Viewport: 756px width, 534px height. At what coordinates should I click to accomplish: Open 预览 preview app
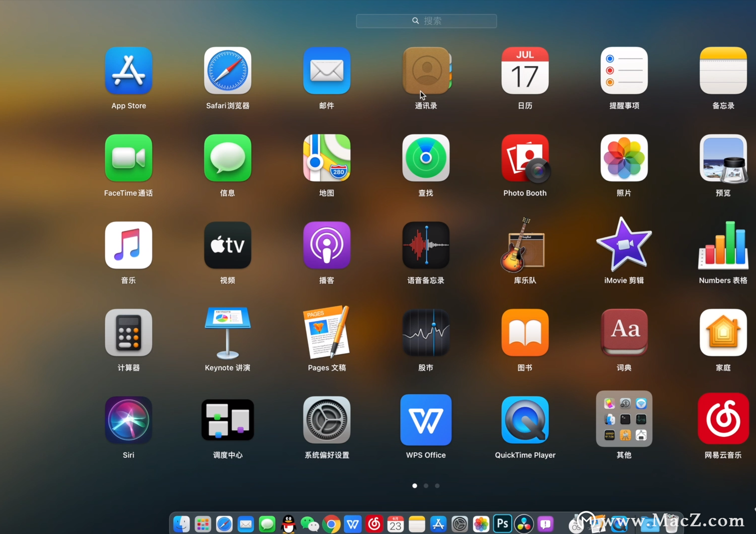coord(723,158)
